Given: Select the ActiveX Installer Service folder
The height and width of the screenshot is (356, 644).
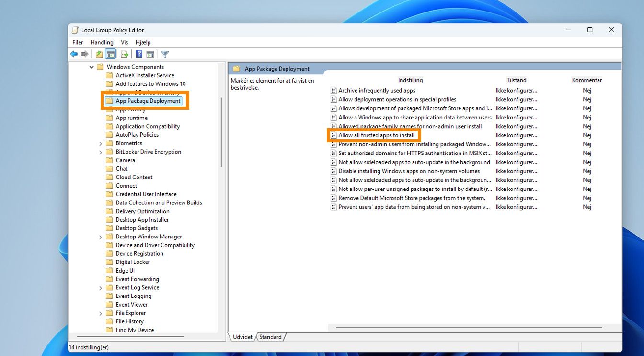Looking at the screenshot, I should click(x=145, y=75).
